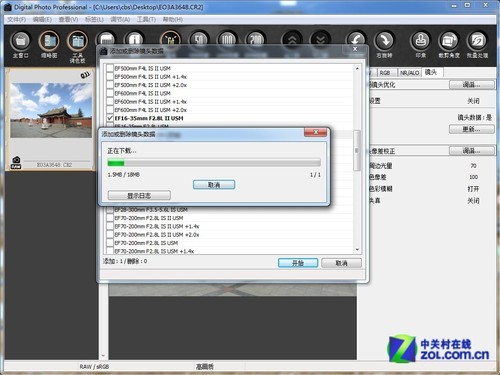Image resolution: width=500 pixels, height=375 pixels.
Task: Click the 周边光量 value 70
Action: click(473, 166)
